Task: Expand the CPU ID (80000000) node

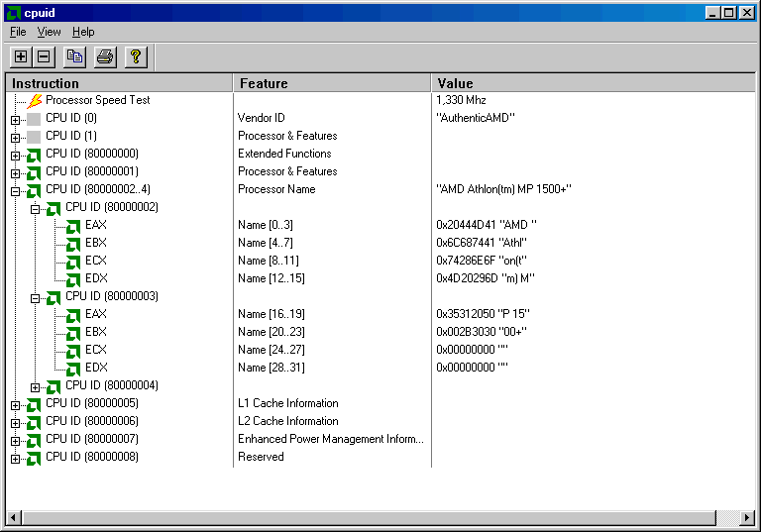Action: pyautogui.click(x=16, y=156)
